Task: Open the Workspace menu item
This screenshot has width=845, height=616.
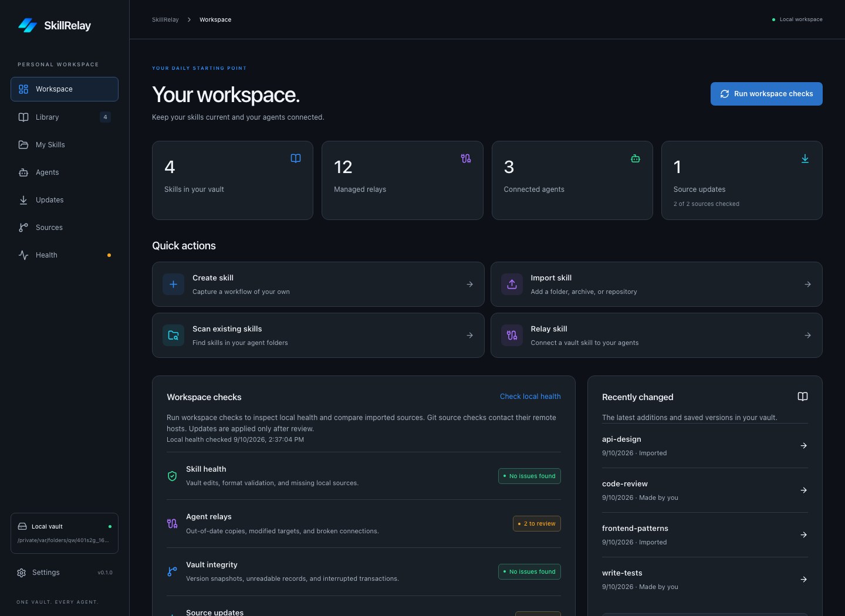Action: tap(65, 89)
